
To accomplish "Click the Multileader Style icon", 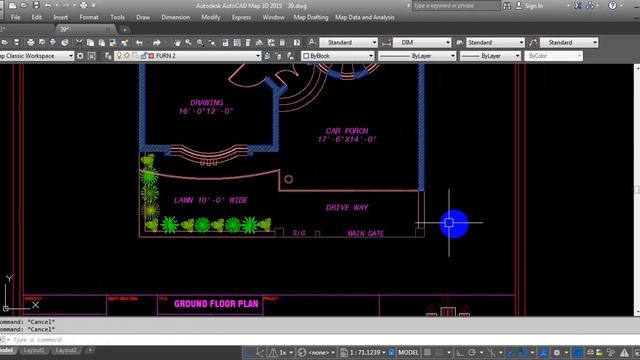I will click(x=533, y=42).
